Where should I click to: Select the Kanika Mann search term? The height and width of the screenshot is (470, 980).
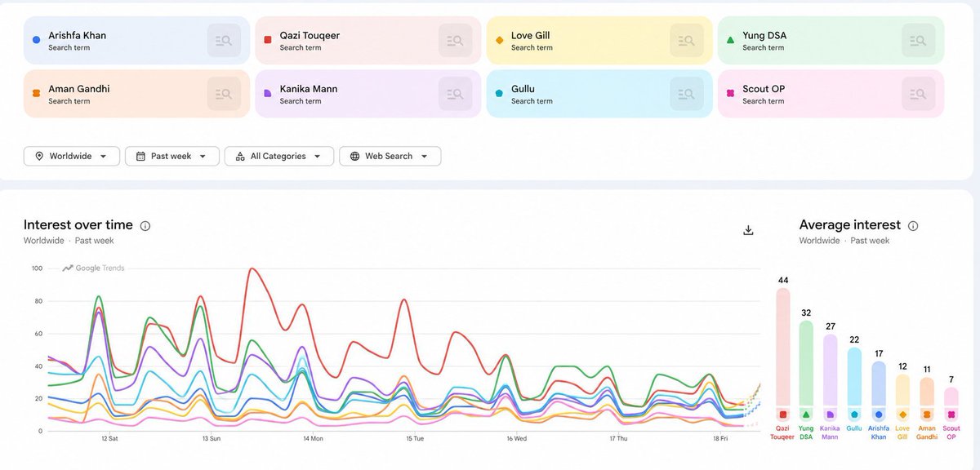(x=368, y=94)
